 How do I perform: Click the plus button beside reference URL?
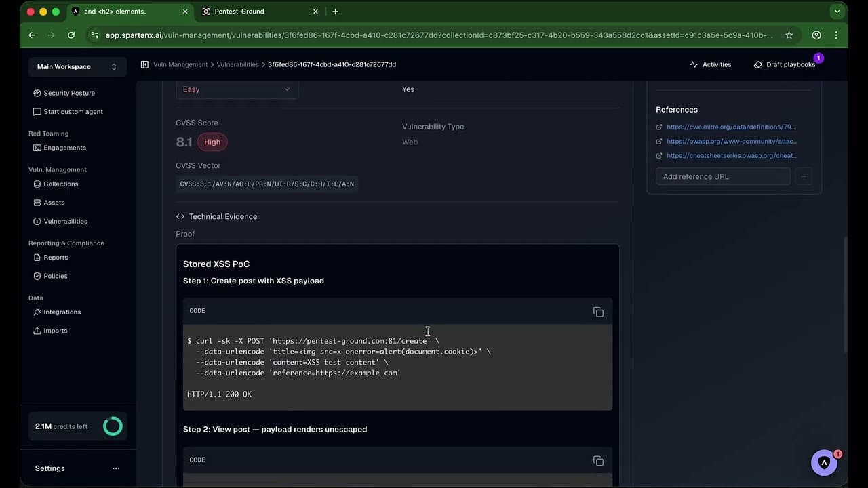[804, 176]
